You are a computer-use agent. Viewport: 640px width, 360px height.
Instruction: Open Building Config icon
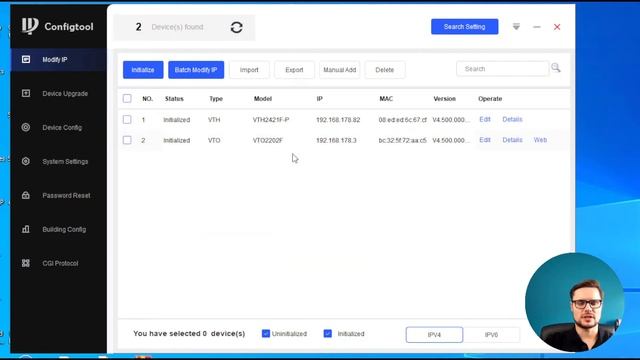tap(26, 229)
